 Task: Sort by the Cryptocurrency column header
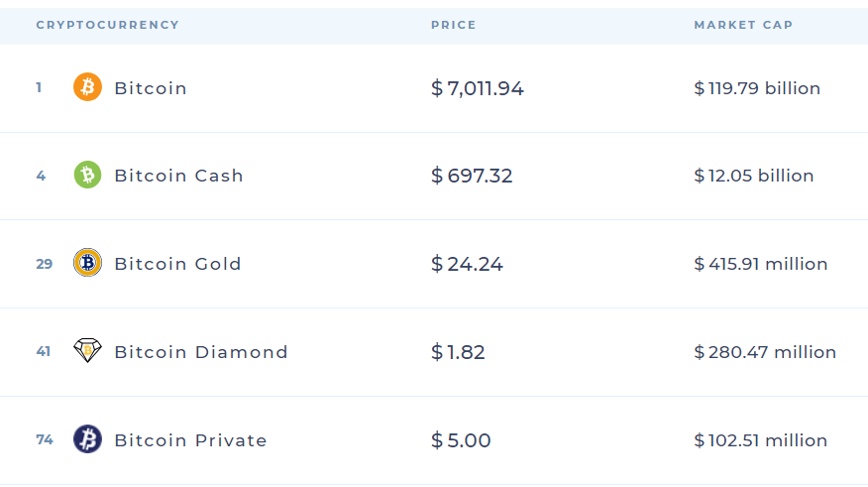[x=108, y=25]
